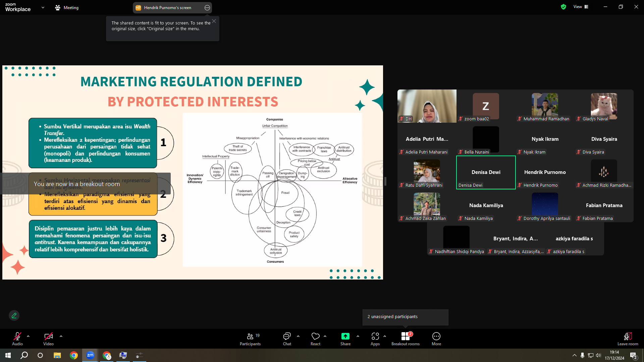Open Windows taskbar search
The width and height of the screenshot is (644, 362).
(x=24, y=355)
